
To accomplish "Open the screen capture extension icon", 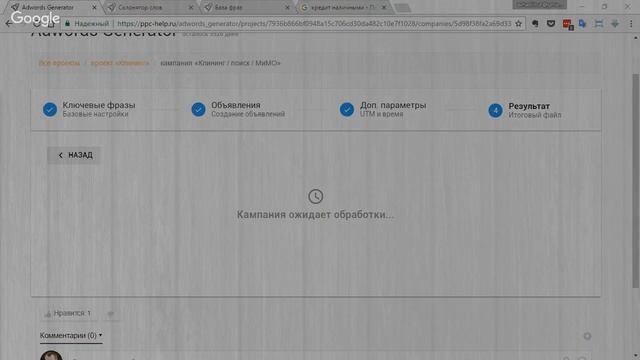I will coord(598,24).
